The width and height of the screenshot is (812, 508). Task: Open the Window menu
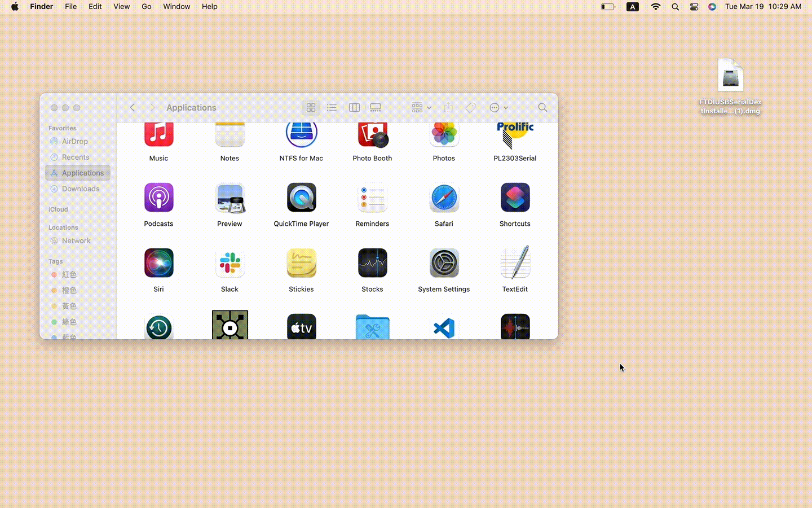pos(176,7)
